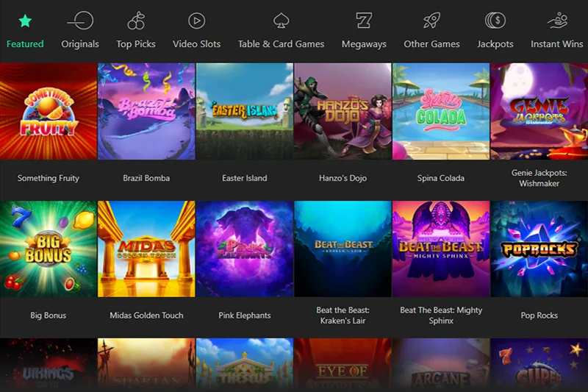Viewport: 588px width, 392px height.
Task: Open the Easter Island game thumbnail
Action: 245,111
